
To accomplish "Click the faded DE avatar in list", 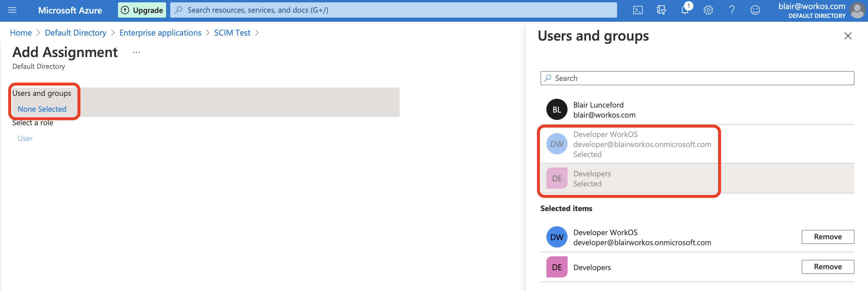I will [x=557, y=178].
